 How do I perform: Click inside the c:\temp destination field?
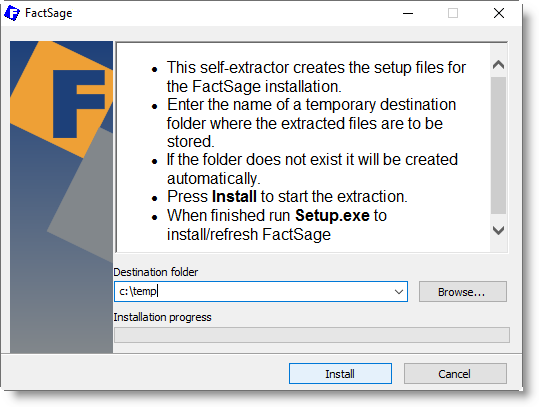(x=254, y=292)
